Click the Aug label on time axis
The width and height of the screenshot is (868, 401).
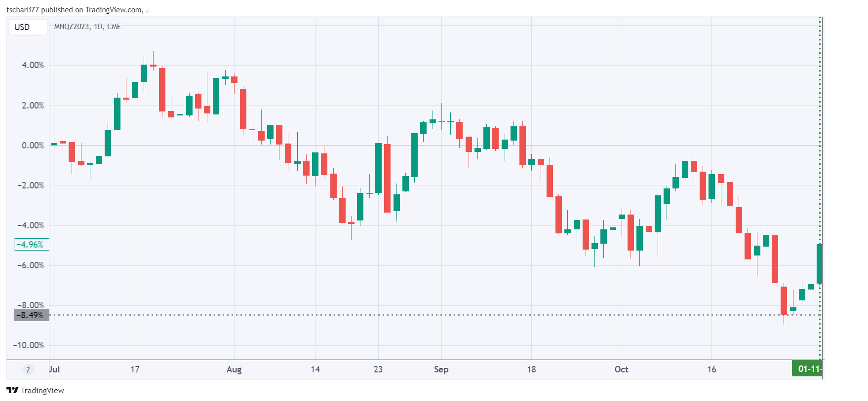(x=234, y=369)
